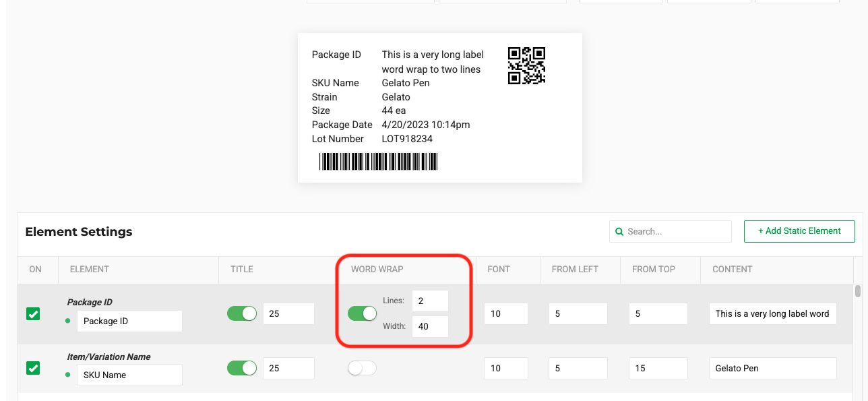Click Package ID content text field
The width and height of the screenshot is (868, 401).
[772, 313]
